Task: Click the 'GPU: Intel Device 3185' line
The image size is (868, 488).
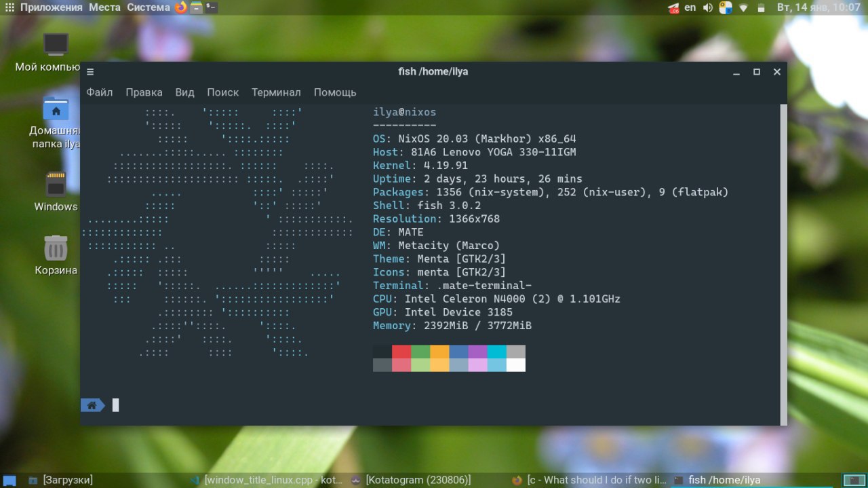Action: pyautogui.click(x=443, y=312)
